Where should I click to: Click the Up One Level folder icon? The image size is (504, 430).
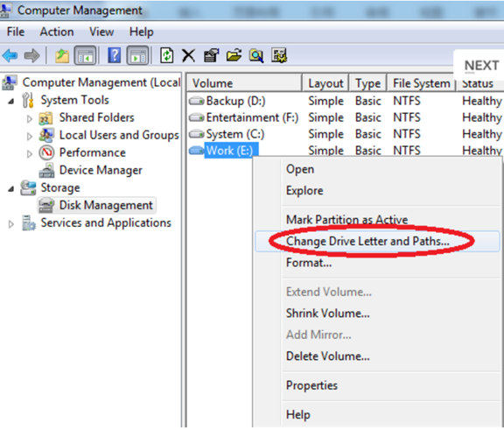(x=62, y=56)
